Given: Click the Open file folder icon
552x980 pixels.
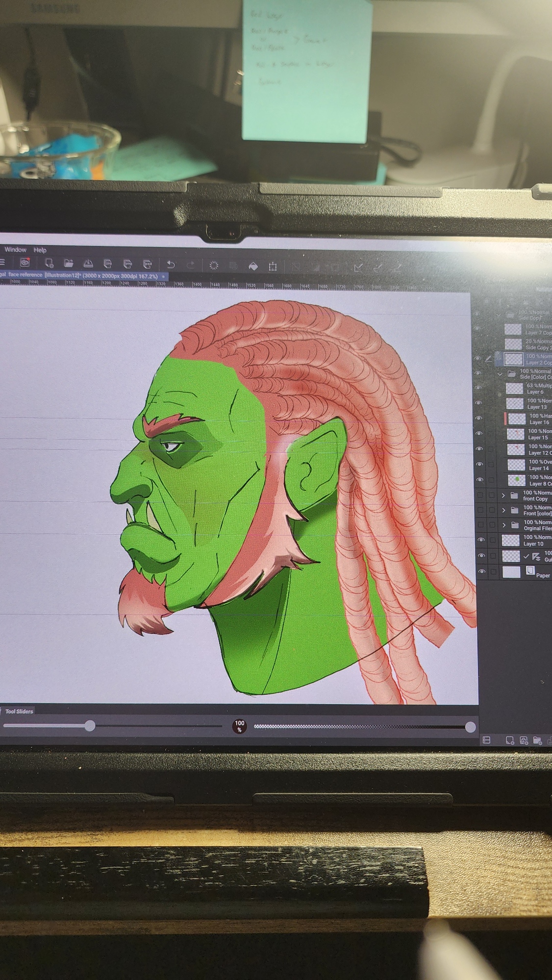Looking at the screenshot, I should (x=69, y=264).
